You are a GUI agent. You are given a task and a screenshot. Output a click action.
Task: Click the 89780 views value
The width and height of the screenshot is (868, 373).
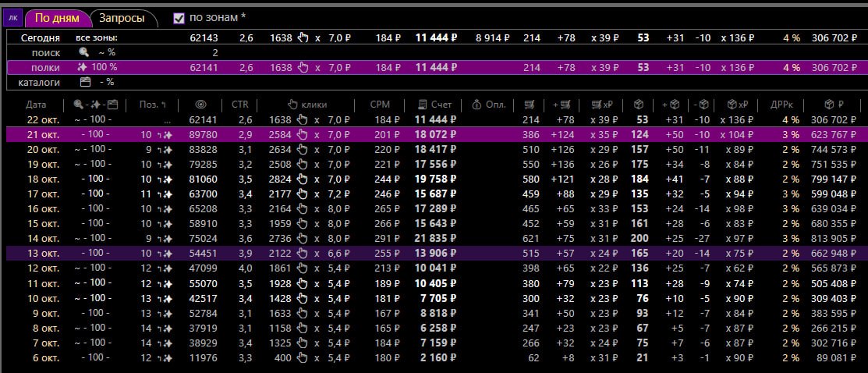pyautogui.click(x=204, y=135)
